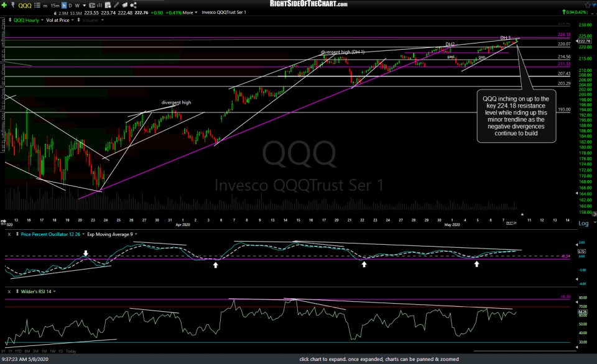Toggle the Vol at Price overlay
This screenshot has width=597, height=364.
tap(57, 19)
